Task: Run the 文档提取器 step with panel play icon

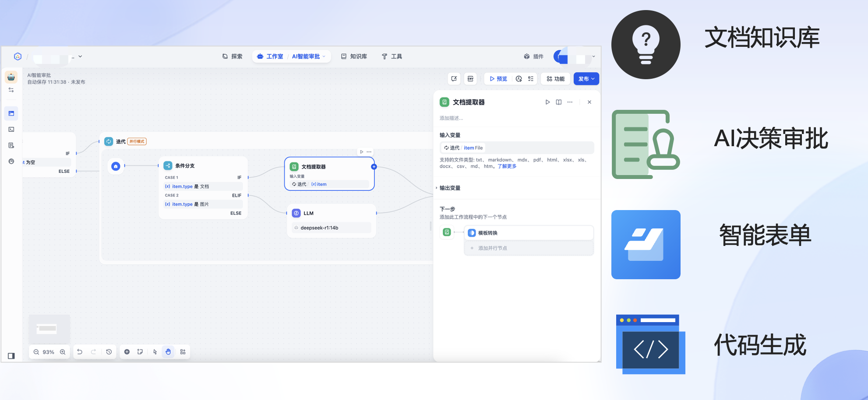Action: [x=547, y=102]
